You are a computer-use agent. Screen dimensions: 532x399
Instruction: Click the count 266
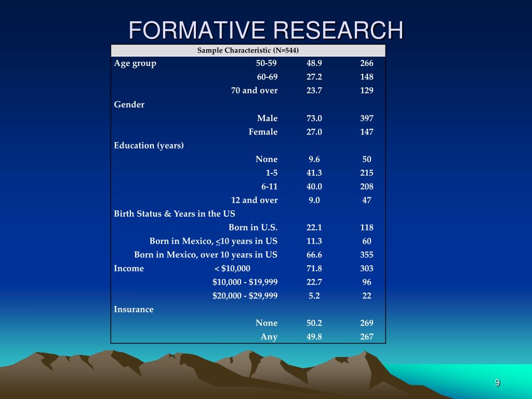pos(367,63)
